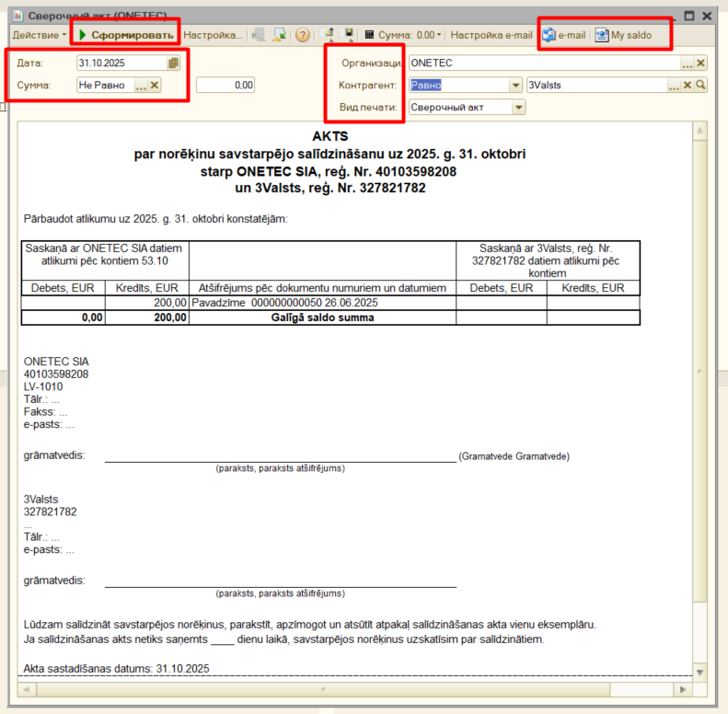Select the bold 200,00 credit total cell
This screenshot has height=714, width=728.
(146, 317)
